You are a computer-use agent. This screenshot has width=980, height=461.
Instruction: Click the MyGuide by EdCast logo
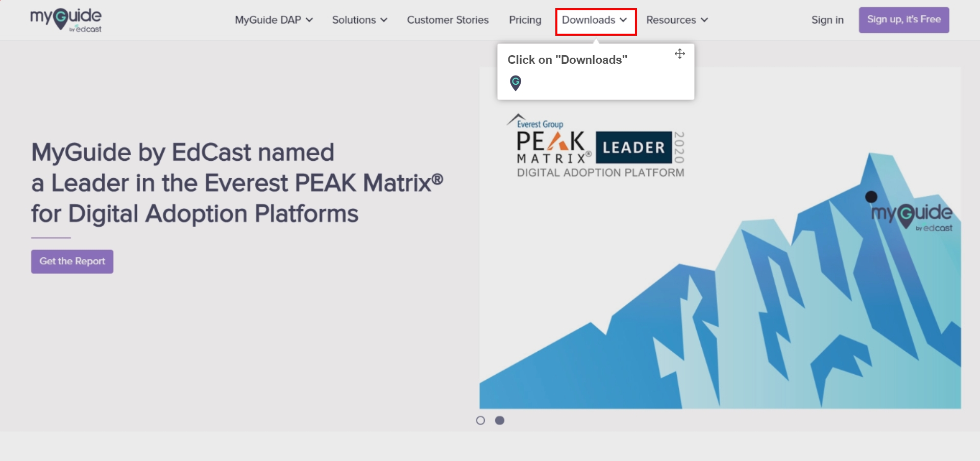66,20
